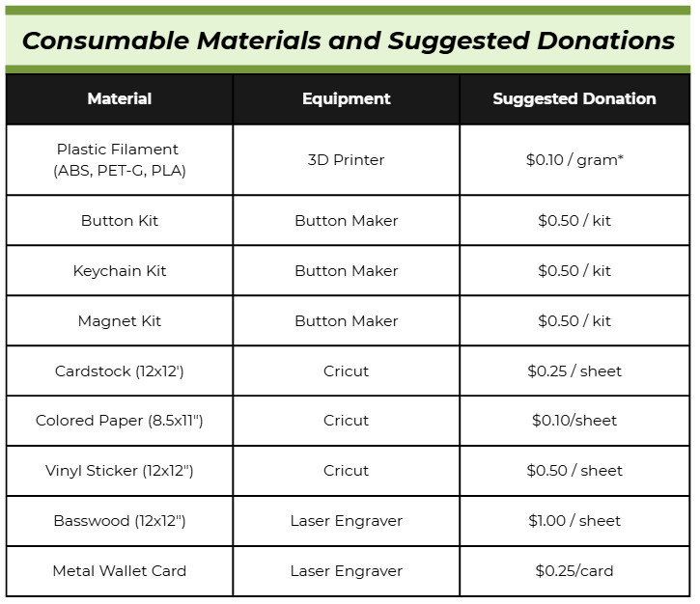
Task: Click the Cardstock (12x12') cell
Action: click(x=120, y=371)
